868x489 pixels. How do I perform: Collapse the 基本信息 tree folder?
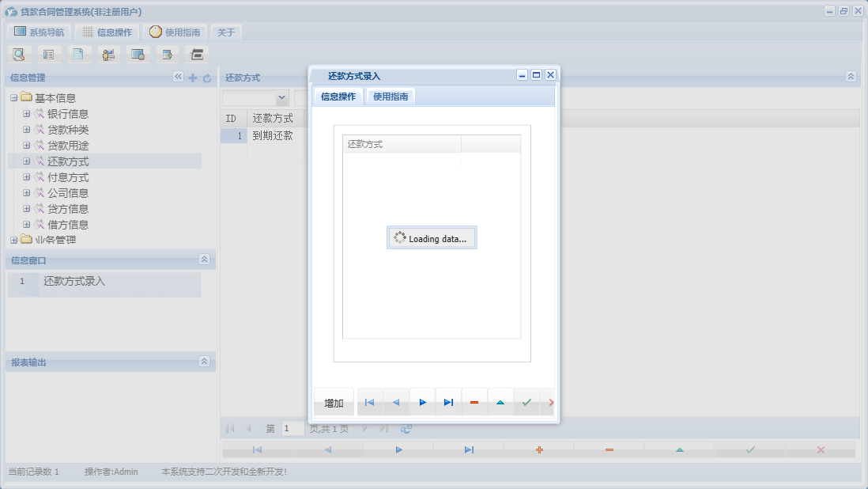point(14,98)
